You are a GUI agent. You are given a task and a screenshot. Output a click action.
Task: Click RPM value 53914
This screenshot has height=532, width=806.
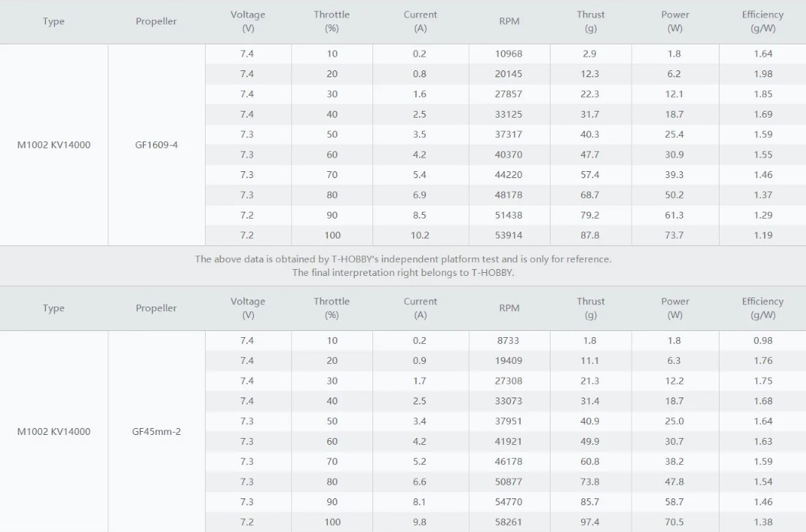(x=509, y=235)
